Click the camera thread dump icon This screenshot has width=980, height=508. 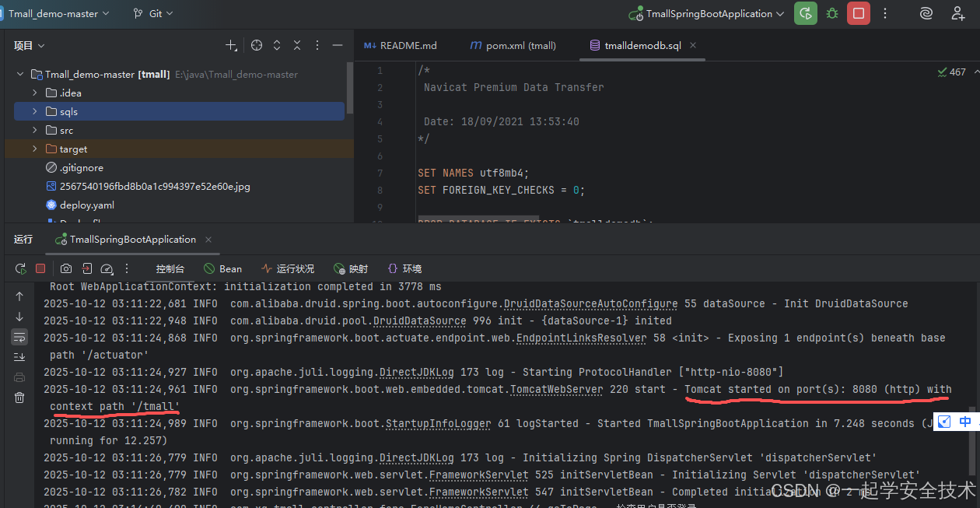66,269
